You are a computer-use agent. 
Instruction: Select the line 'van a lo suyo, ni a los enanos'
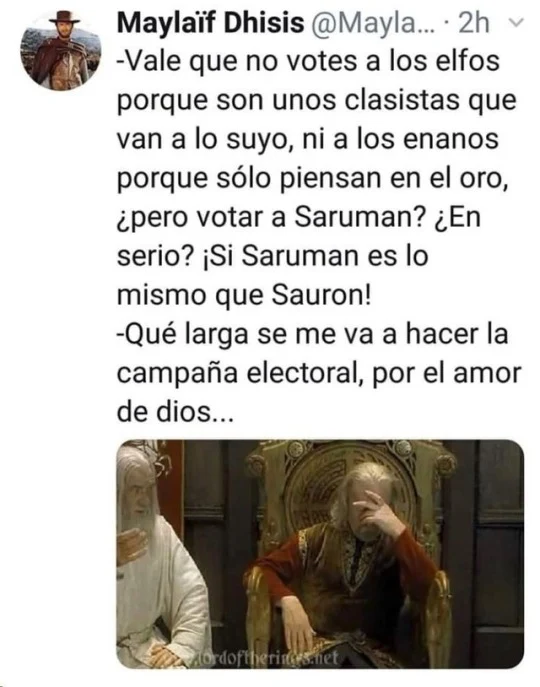click(x=308, y=139)
